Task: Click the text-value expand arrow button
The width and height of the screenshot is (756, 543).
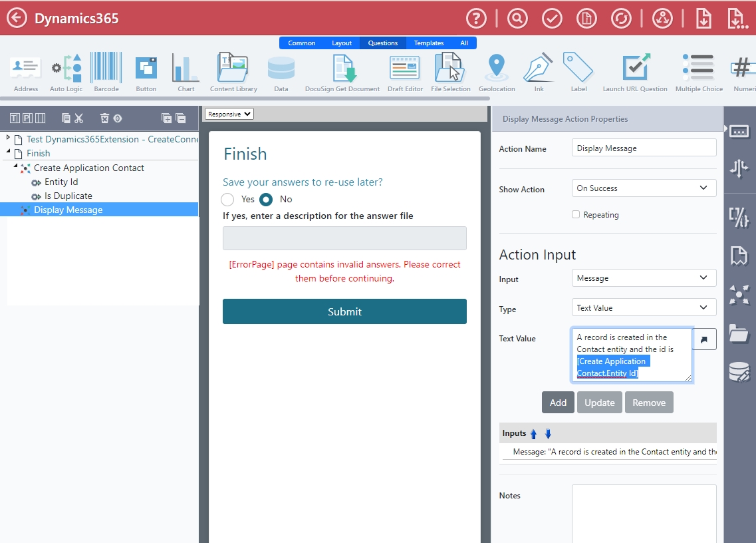Action: pos(704,339)
